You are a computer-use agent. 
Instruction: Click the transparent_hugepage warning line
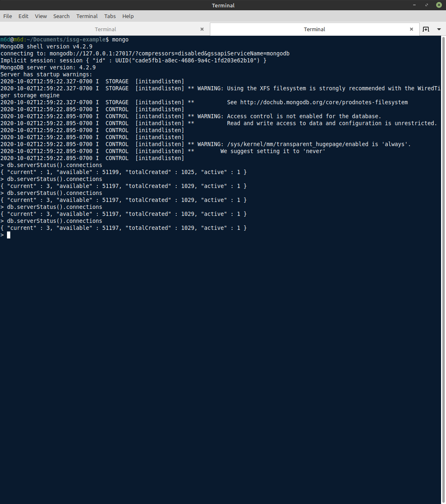pyautogui.click(x=206, y=144)
